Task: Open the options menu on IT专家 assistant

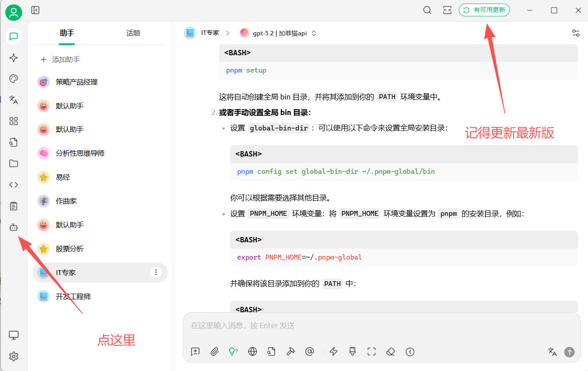Action: (x=156, y=272)
